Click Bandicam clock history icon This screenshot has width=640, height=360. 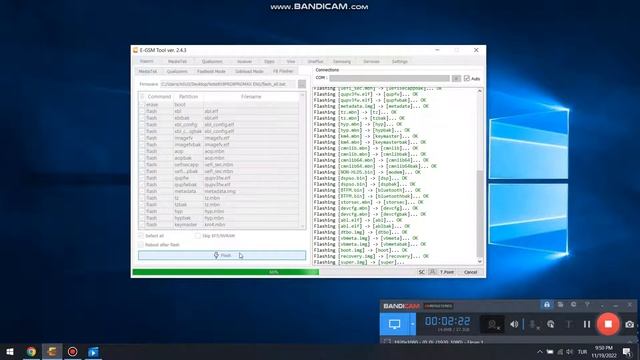tap(573, 305)
